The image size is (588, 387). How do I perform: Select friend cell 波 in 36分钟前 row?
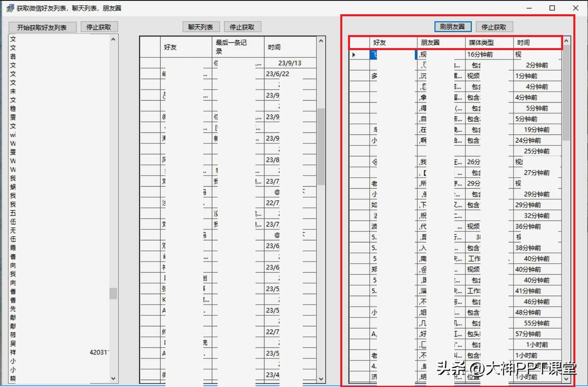coord(393,227)
